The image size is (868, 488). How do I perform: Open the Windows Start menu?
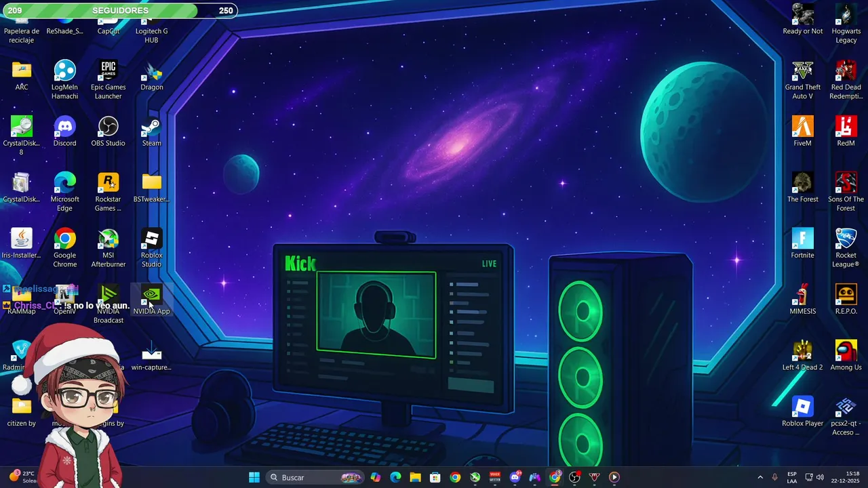click(254, 477)
